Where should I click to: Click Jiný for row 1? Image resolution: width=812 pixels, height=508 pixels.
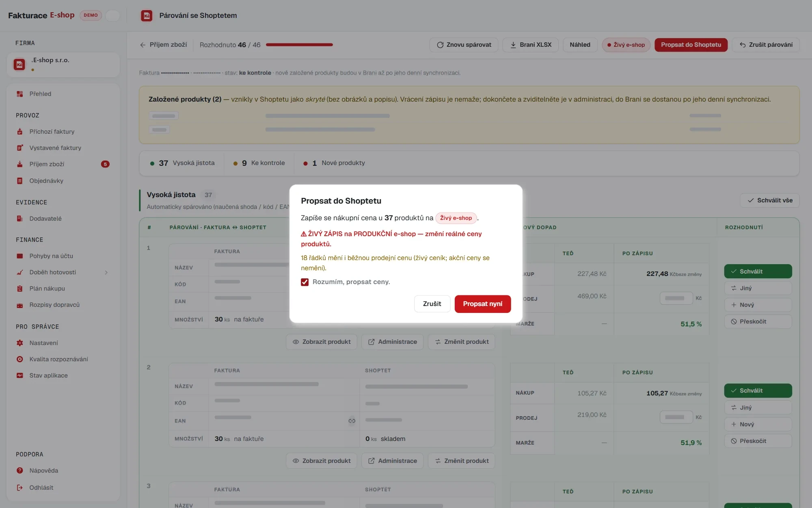(758, 288)
